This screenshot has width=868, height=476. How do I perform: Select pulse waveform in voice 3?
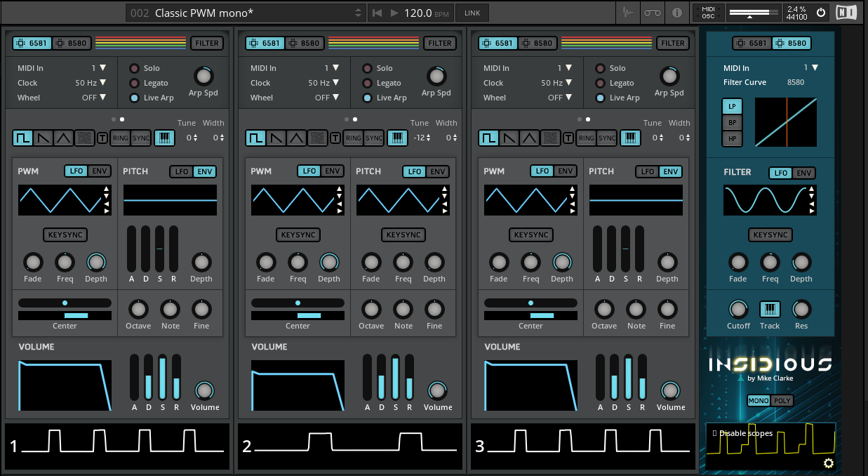coord(488,138)
